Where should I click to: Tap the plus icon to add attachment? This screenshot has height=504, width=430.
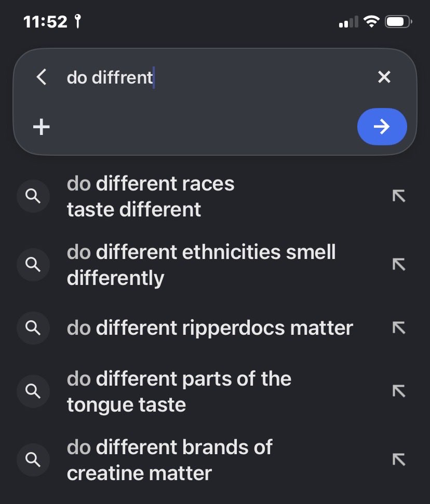tap(42, 127)
